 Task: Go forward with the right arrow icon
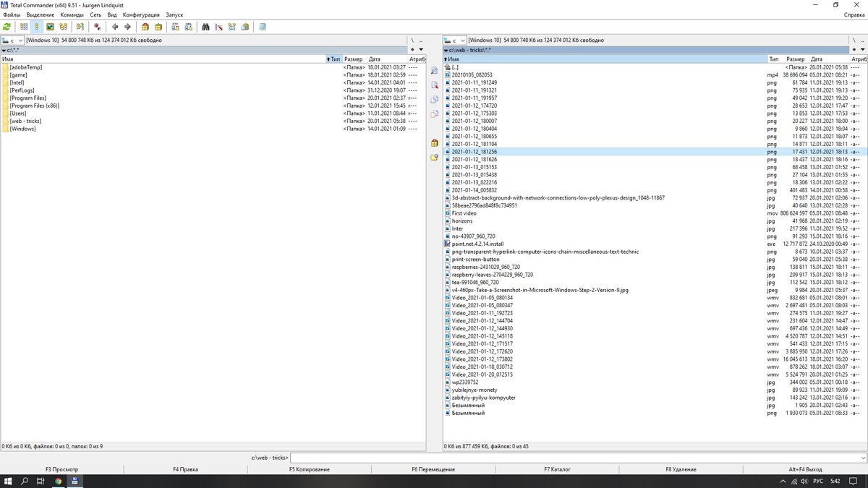pyautogui.click(x=127, y=27)
